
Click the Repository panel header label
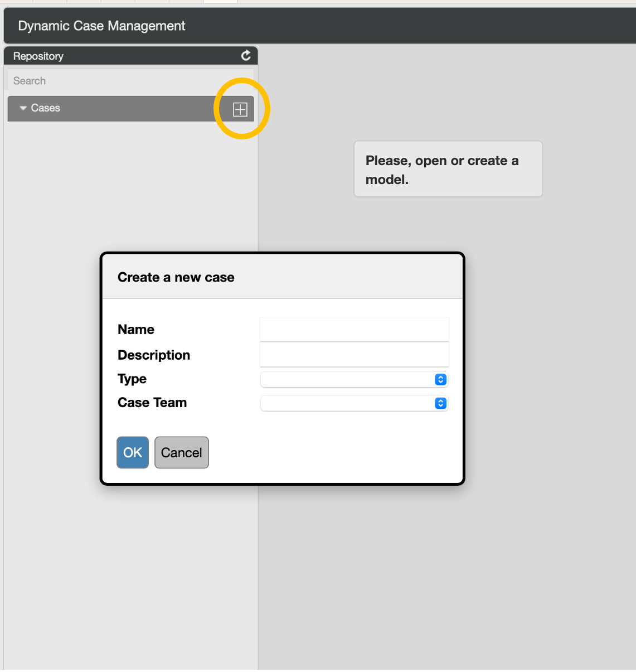pos(38,56)
